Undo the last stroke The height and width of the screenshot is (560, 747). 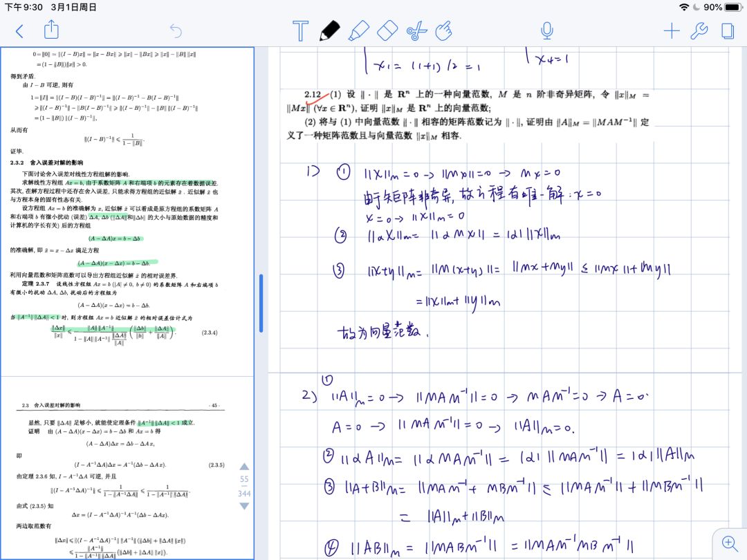point(176,30)
